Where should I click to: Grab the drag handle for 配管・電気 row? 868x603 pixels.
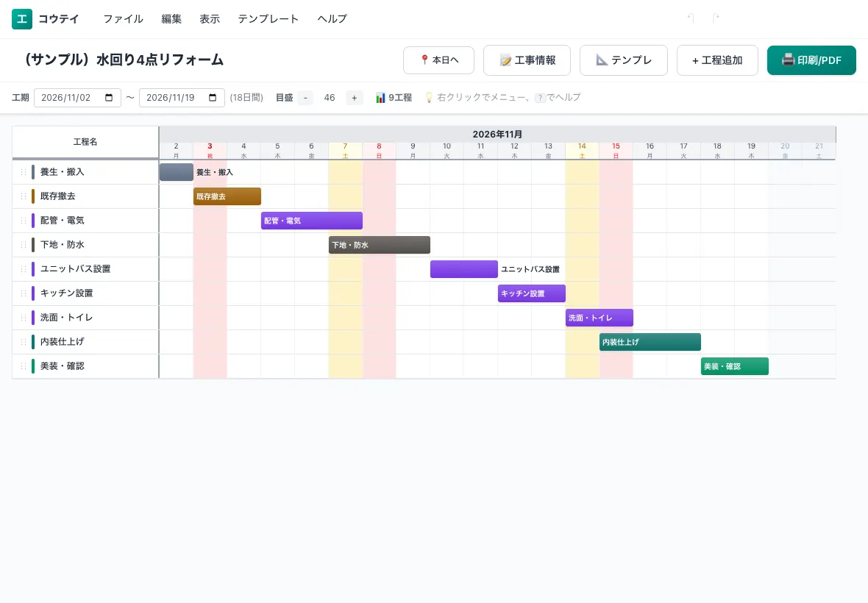click(x=24, y=221)
